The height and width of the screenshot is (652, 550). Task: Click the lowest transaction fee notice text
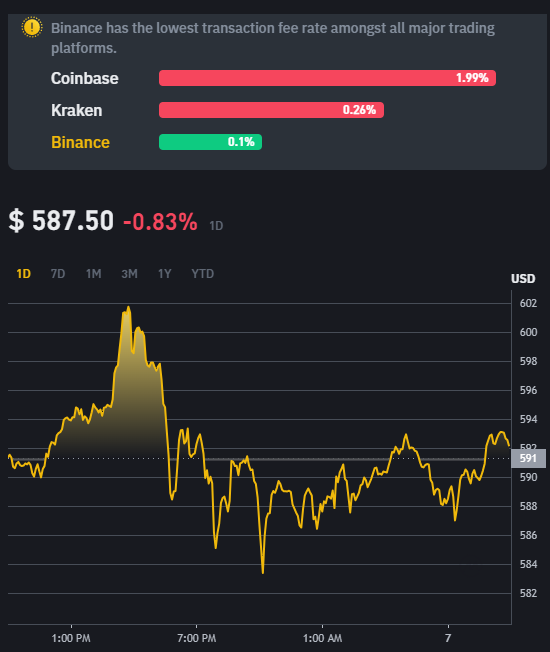[273, 38]
